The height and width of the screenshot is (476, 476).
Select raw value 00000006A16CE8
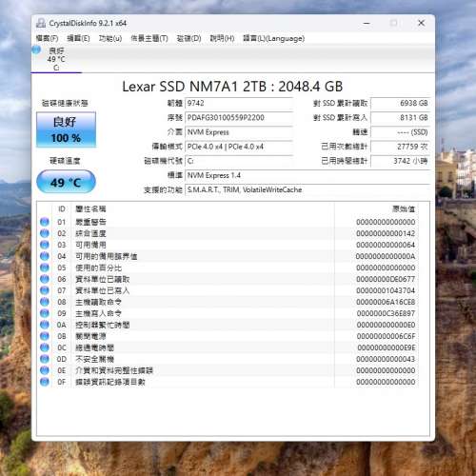386,302
